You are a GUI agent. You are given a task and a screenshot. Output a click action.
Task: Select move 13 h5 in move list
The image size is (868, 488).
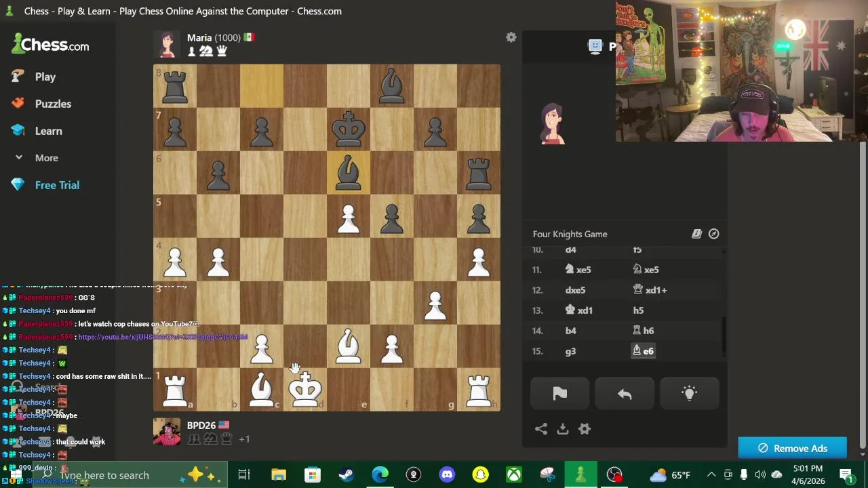[638, 310]
